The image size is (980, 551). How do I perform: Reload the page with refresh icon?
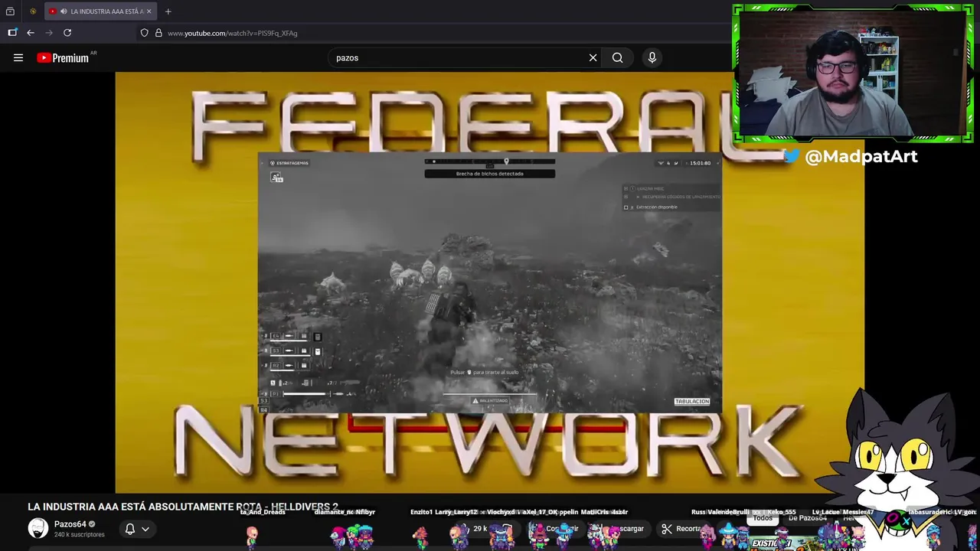click(67, 33)
